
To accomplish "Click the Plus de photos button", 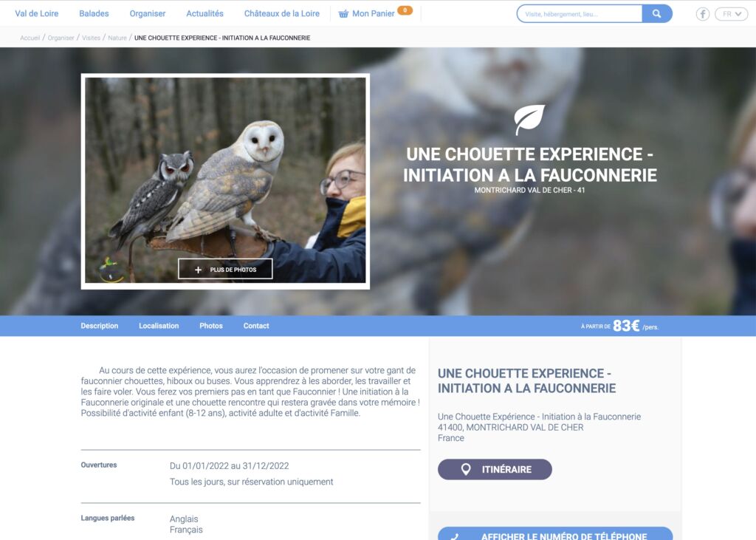I will tap(225, 270).
